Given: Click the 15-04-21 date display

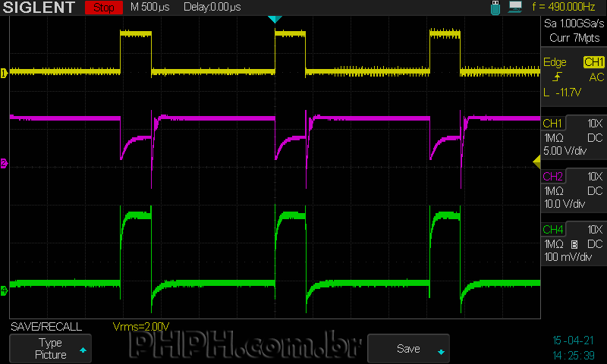Looking at the screenshot, I should pos(573,340).
